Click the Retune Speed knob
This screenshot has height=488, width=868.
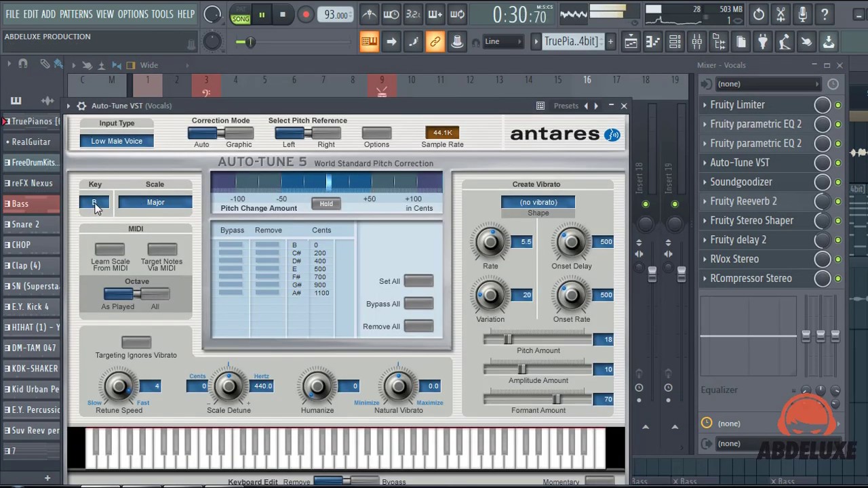coord(119,386)
